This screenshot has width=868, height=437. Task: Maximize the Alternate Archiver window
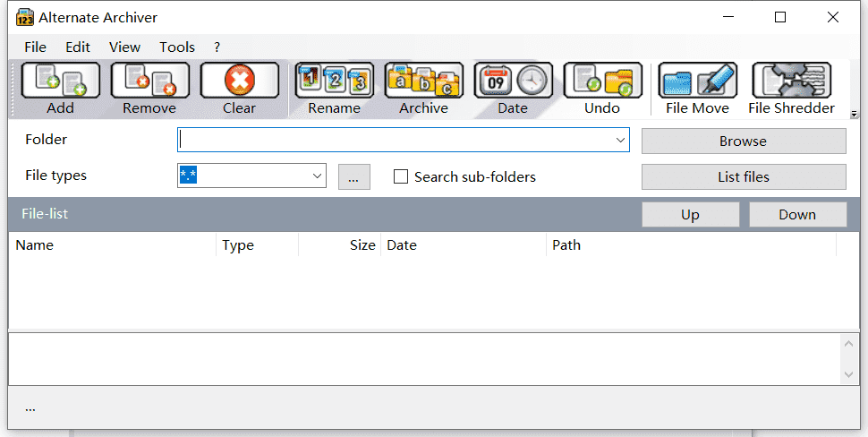pyautogui.click(x=780, y=17)
